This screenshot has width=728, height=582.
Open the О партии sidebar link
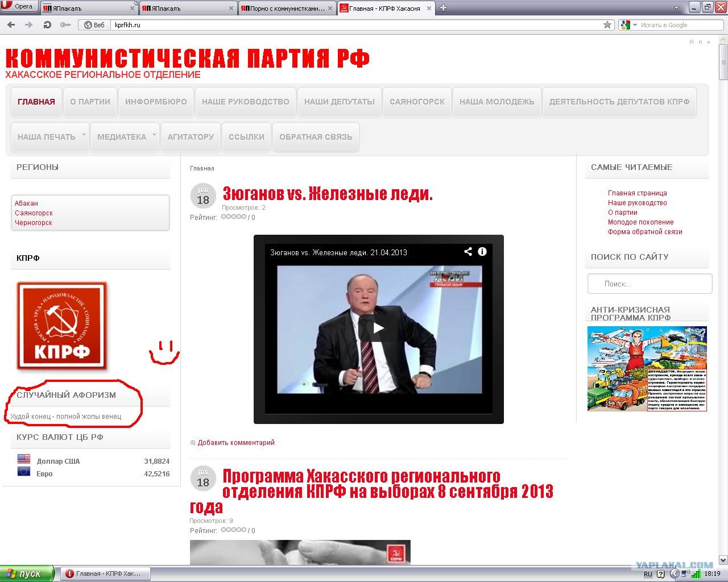[623, 212]
